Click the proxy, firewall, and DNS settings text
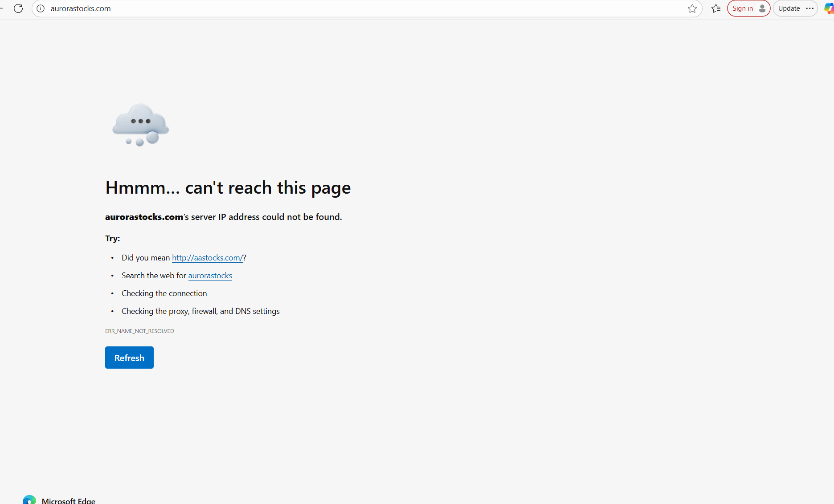Viewport: 834px width, 504px height. pos(200,311)
